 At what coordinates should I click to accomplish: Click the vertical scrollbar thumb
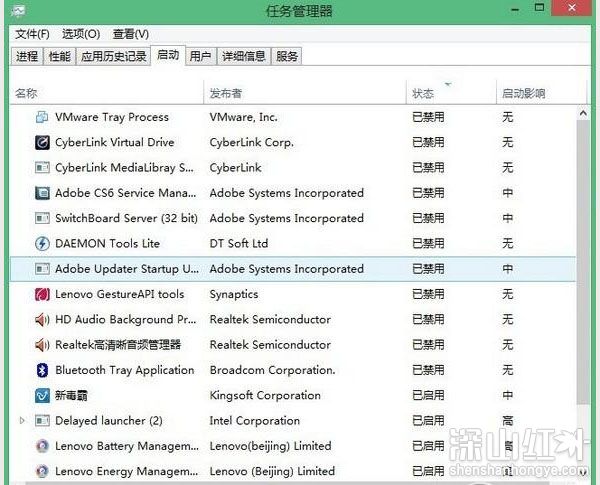point(583,262)
